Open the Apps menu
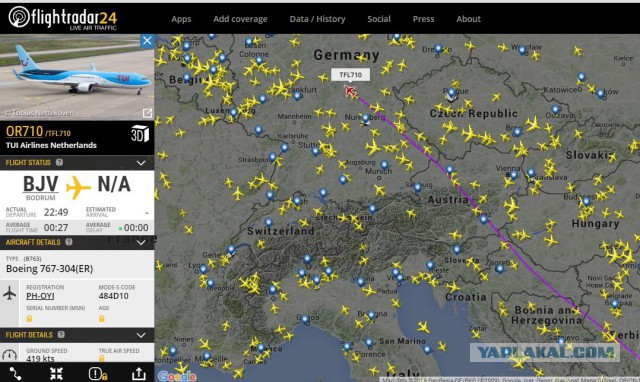This screenshot has width=640, height=382. (181, 19)
